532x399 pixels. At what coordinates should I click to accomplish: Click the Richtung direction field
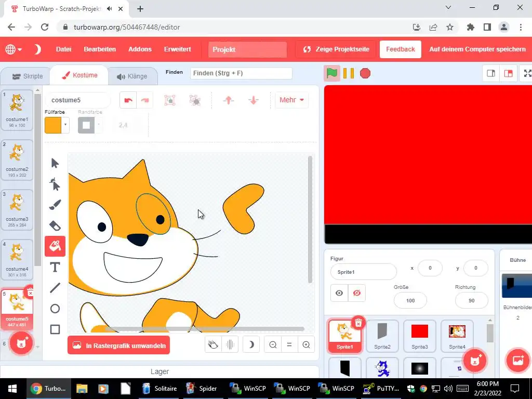471,301
